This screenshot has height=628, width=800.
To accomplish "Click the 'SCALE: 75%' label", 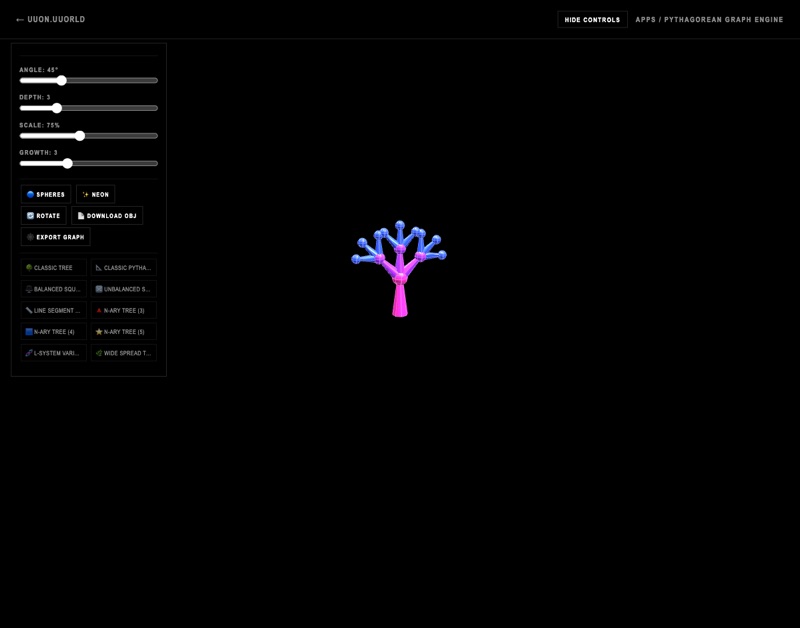I will [39, 125].
